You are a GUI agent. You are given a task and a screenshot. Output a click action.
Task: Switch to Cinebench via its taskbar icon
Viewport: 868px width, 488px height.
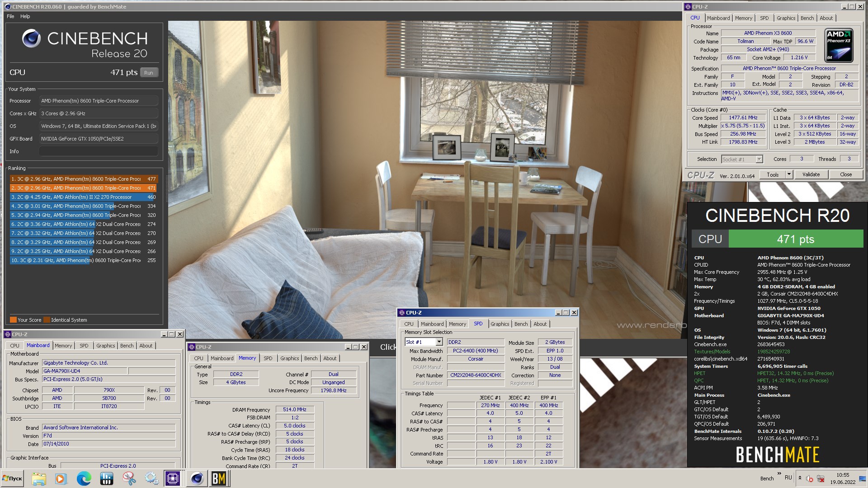point(197,479)
